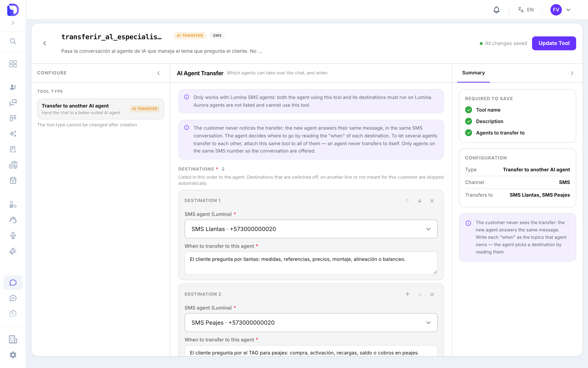The image size is (588, 368).
Task: Select the Summary tab
Action: 473,73
